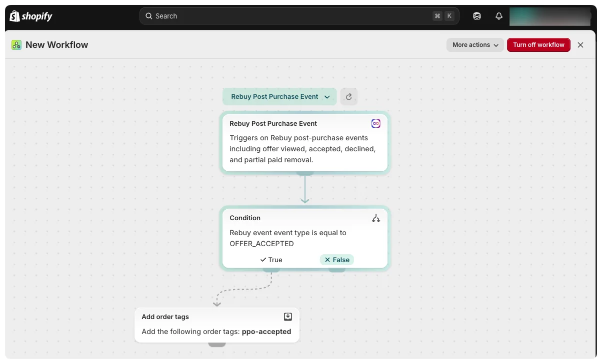This screenshot has height=364, width=602.
Task: Click the ppo-accepted tag text
Action: click(x=266, y=332)
